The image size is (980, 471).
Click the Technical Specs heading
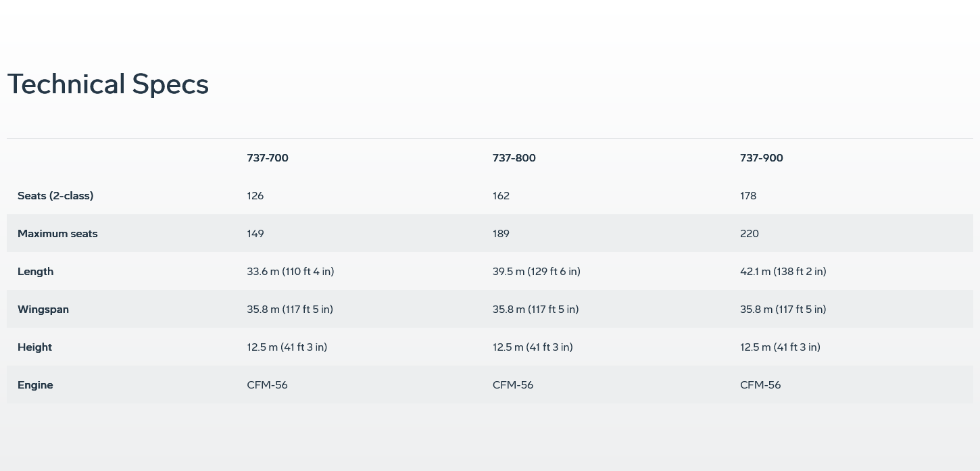pyautogui.click(x=108, y=84)
